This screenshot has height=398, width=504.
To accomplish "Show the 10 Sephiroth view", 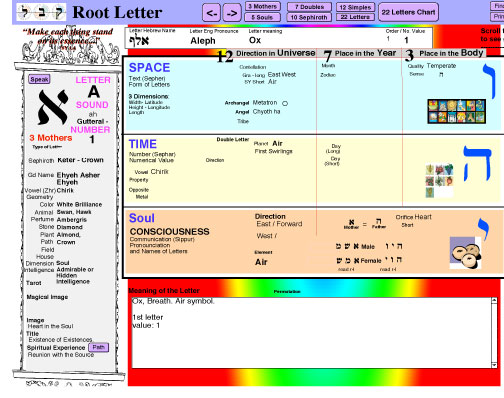I will [x=309, y=17].
